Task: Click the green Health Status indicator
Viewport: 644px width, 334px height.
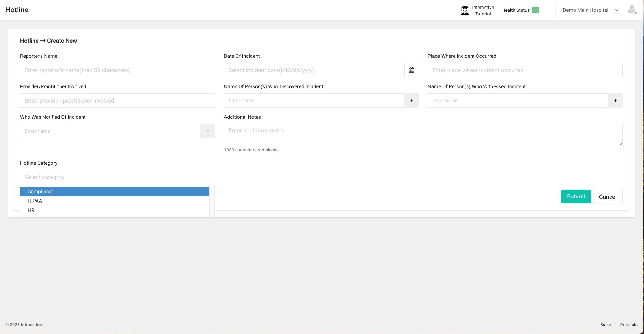Action: [x=535, y=10]
